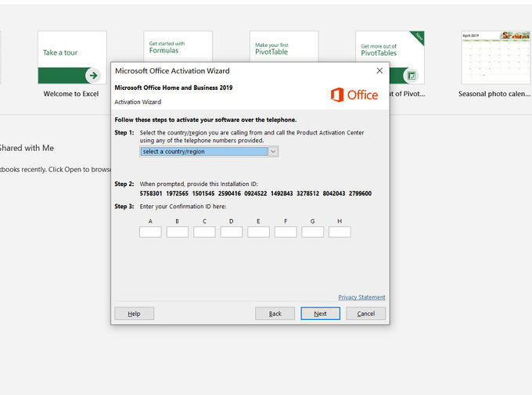
Task: Focus Confirmation ID field C
Action: (204, 232)
